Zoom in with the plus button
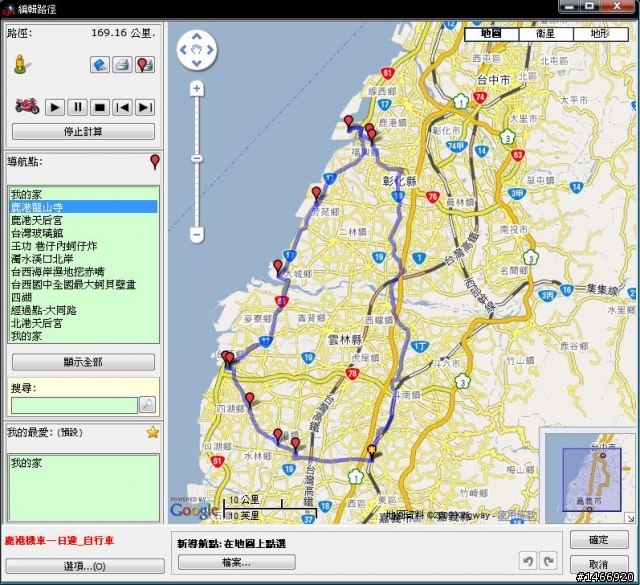640x585 pixels. (x=197, y=88)
